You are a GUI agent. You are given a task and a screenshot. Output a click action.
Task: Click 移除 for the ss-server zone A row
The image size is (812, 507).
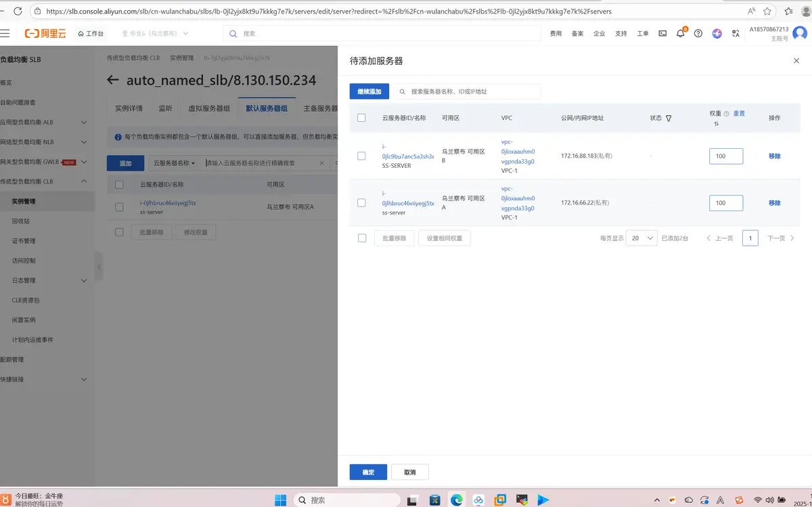774,202
